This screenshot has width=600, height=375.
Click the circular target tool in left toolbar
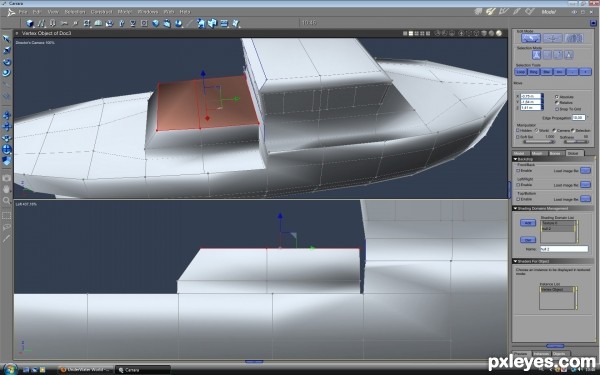coord(7,149)
